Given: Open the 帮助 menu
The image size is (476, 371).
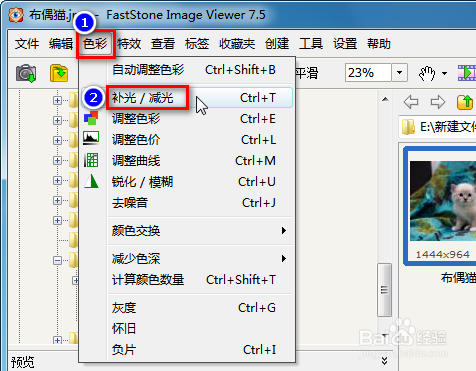Looking at the screenshot, I should click(379, 44).
